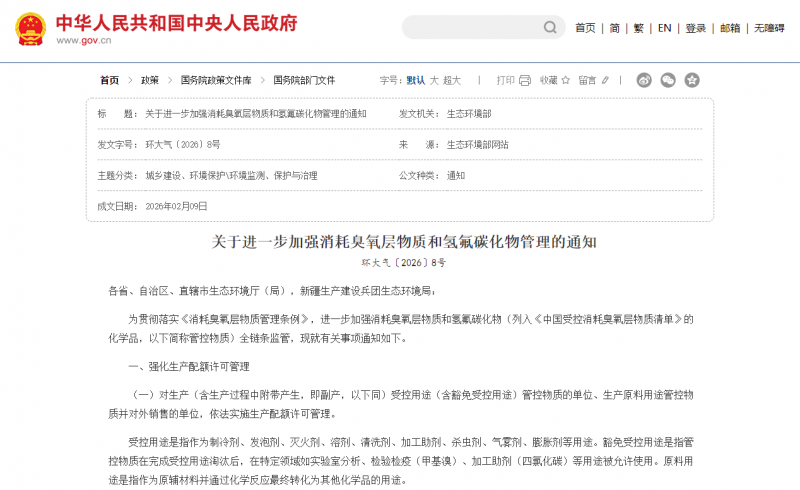Click the 登录 login link
The image size is (800, 490).
[695, 28]
